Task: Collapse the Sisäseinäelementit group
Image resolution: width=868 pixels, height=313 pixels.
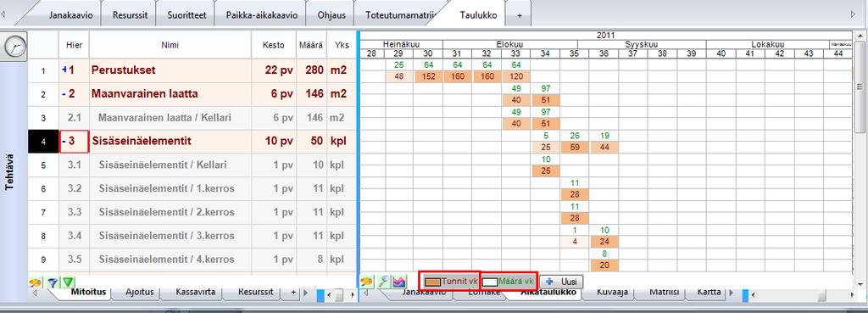Action: point(64,142)
